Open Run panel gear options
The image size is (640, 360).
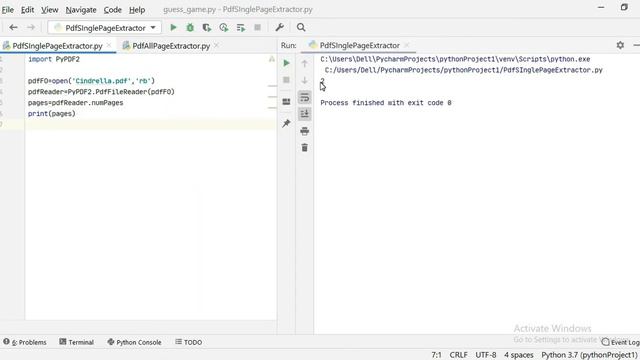(x=620, y=45)
